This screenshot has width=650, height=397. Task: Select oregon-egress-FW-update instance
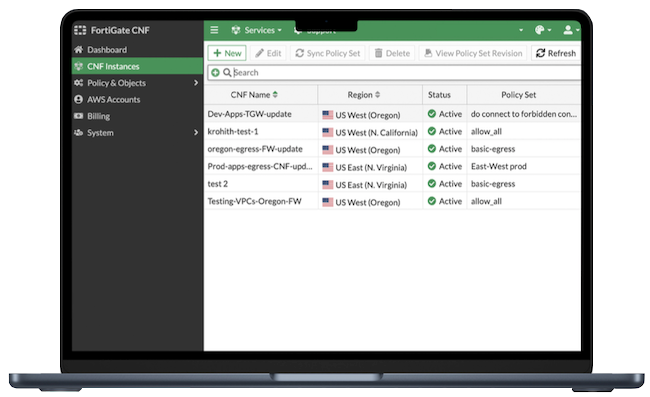[x=255, y=149]
